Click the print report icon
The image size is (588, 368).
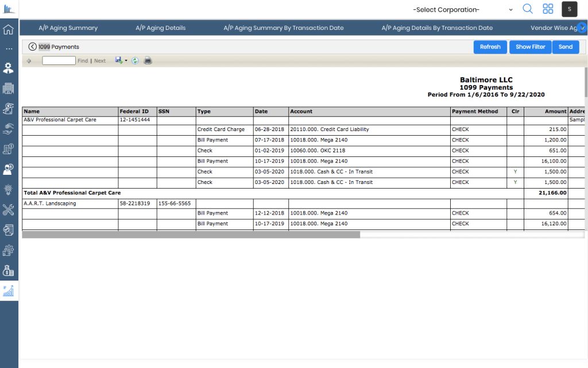pyautogui.click(x=148, y=60)
